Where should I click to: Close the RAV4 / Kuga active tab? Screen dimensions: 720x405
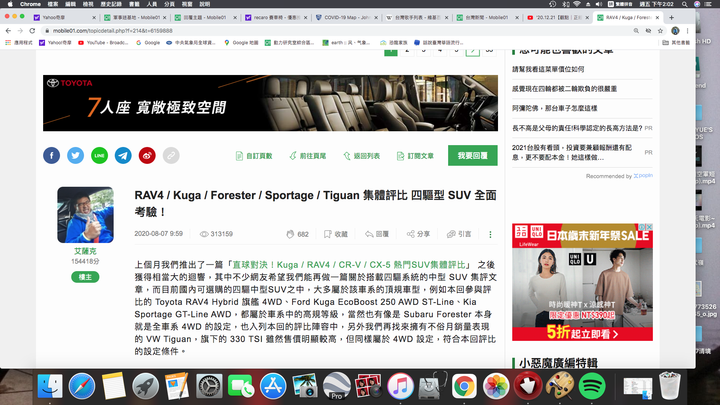click(658, 17)
